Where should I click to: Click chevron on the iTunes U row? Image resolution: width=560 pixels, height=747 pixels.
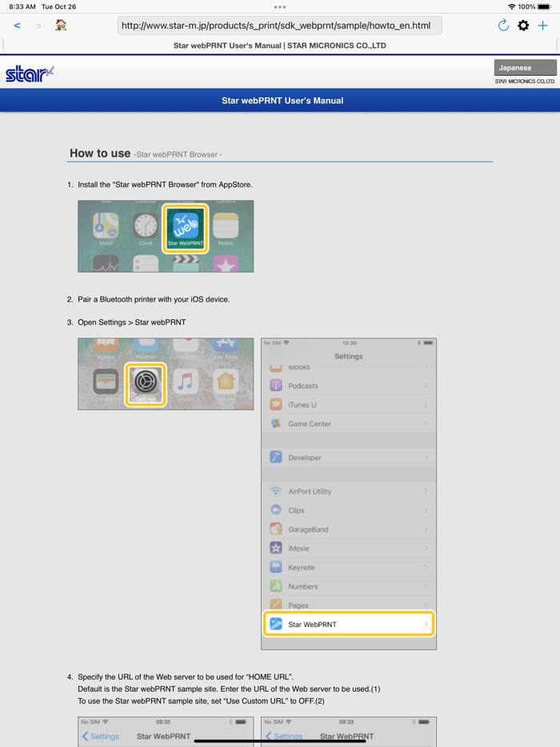426,405
